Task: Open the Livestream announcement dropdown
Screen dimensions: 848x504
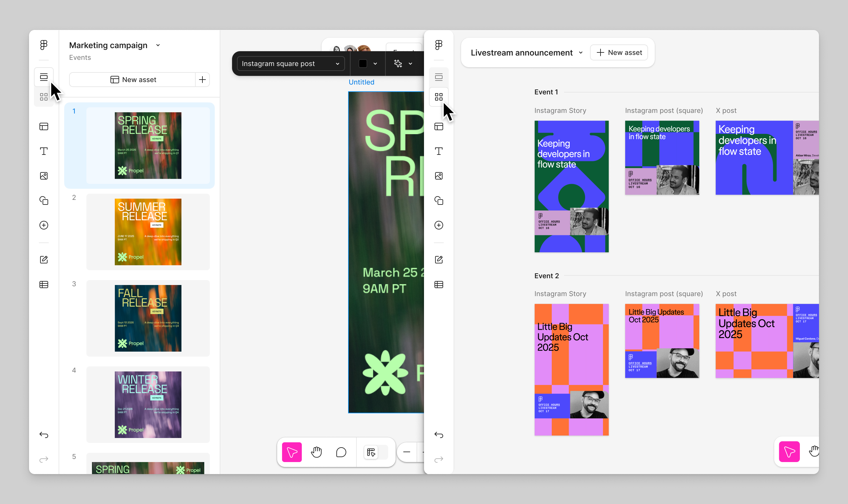Action: 581,53
